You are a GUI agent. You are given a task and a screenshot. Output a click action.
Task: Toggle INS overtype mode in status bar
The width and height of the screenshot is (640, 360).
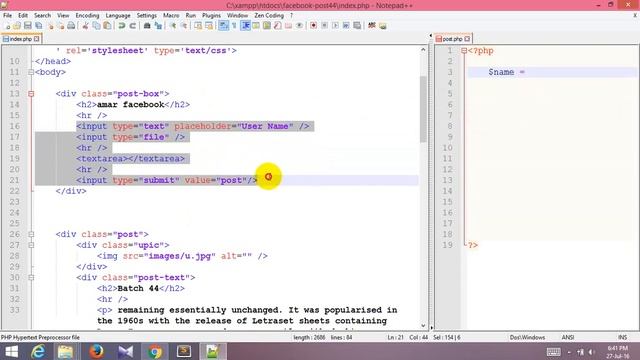622,337
